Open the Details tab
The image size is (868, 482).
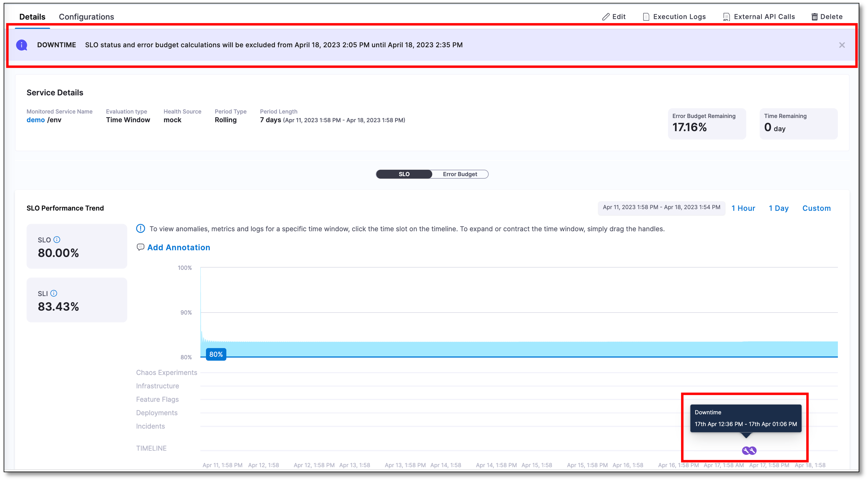pos(32,17)
